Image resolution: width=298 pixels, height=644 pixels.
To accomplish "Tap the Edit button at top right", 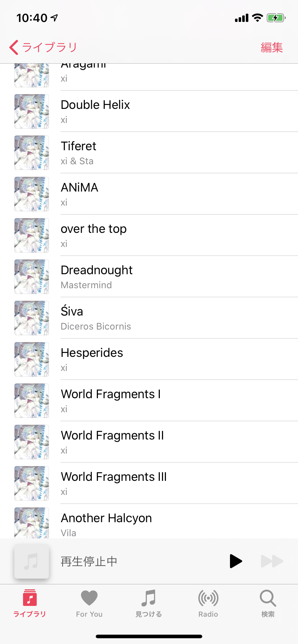I will (x=272, y=47).
